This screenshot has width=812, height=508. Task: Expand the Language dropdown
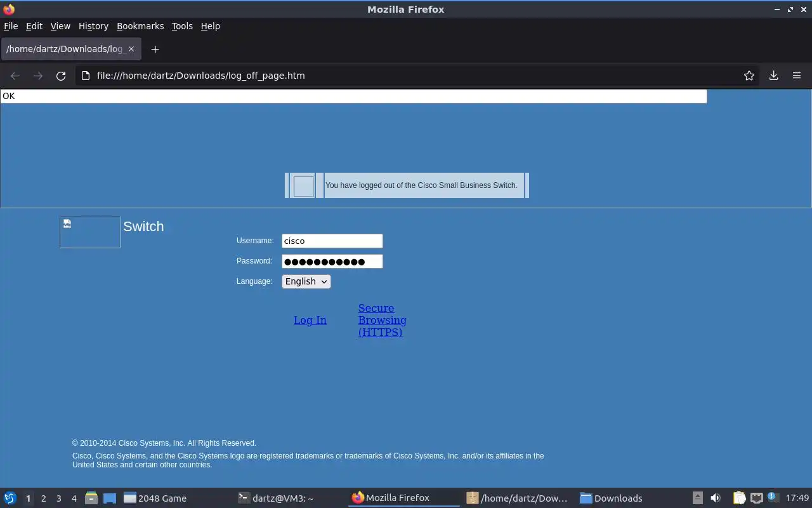click(x=306, y=281)
